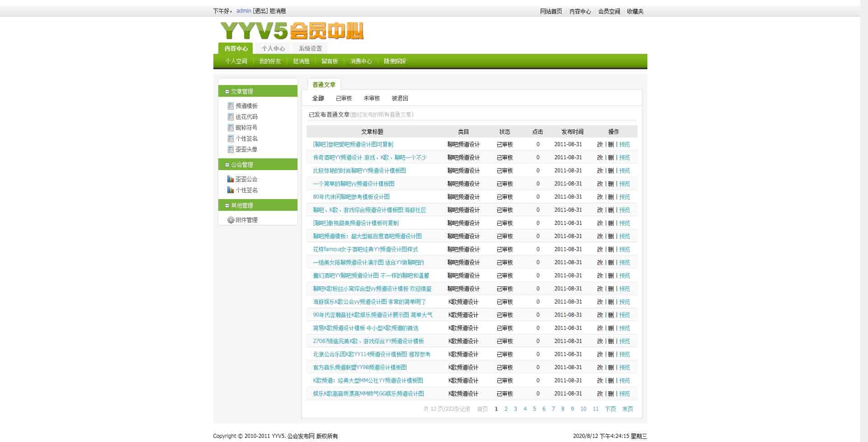Screen dimensions: 868x442
Task: Collapse the 公会管理 sidebar section
Action: click(x=227, y=165)
